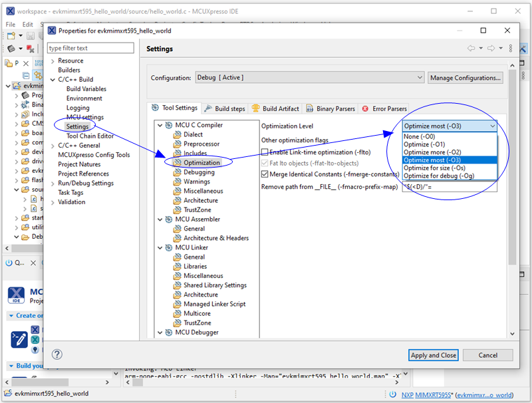Click the NXP status bar power icon
The height and width of the screenshot is (403, 532).
(x=393, y=394)
